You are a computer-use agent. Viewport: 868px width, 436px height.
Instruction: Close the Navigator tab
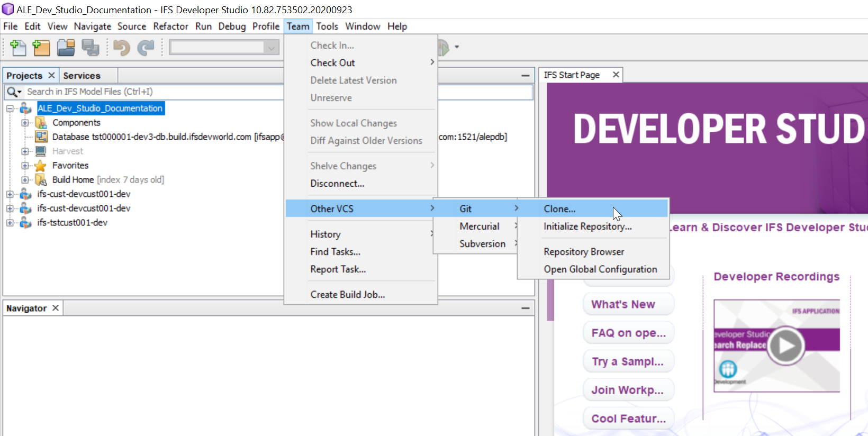pyautogui.click(x=56, y=308)
